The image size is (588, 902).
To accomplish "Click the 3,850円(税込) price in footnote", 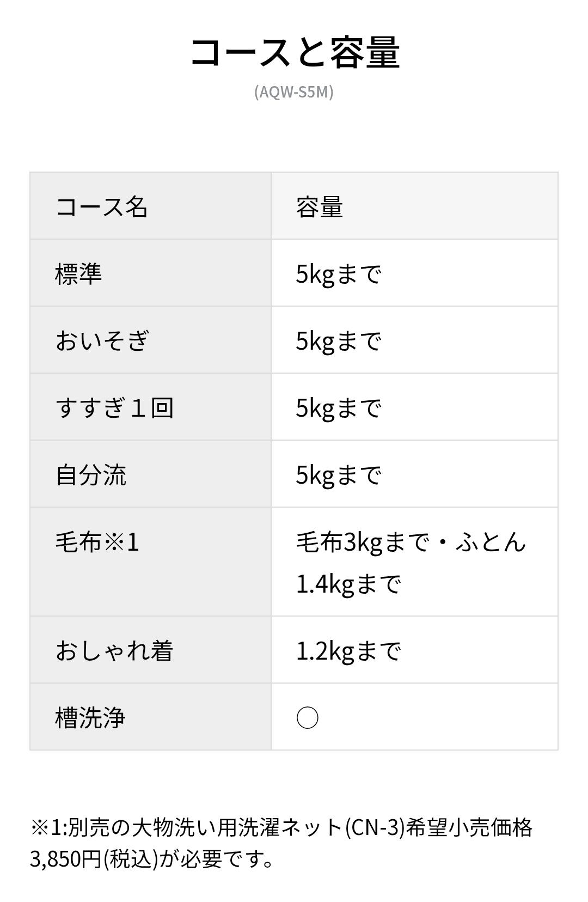I will tap(94, 860).
